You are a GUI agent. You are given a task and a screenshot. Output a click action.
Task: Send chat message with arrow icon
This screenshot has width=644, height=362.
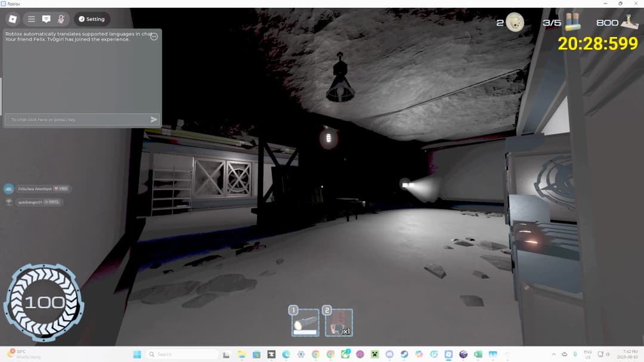click(154, 119)
